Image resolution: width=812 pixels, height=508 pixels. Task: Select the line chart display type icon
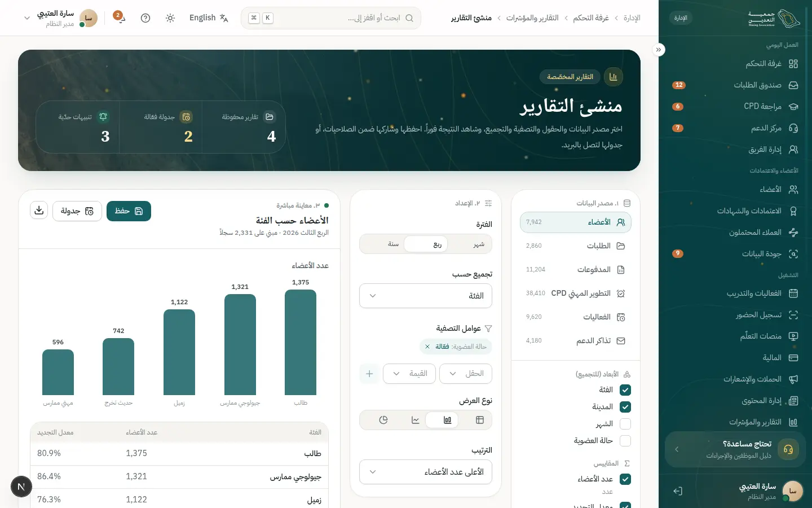416,420
